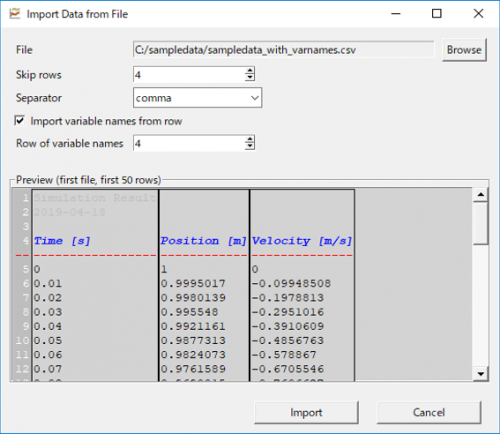Click 'Simulation Result' text in preview row 1
Viewport: 500px width, 434px height.
[x=95, y=198]
